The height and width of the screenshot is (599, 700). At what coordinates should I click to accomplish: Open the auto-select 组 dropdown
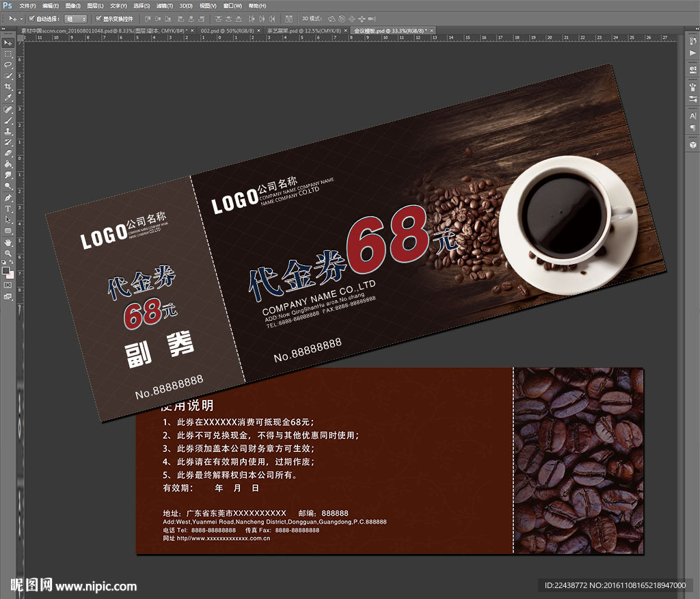click(75, 18)
